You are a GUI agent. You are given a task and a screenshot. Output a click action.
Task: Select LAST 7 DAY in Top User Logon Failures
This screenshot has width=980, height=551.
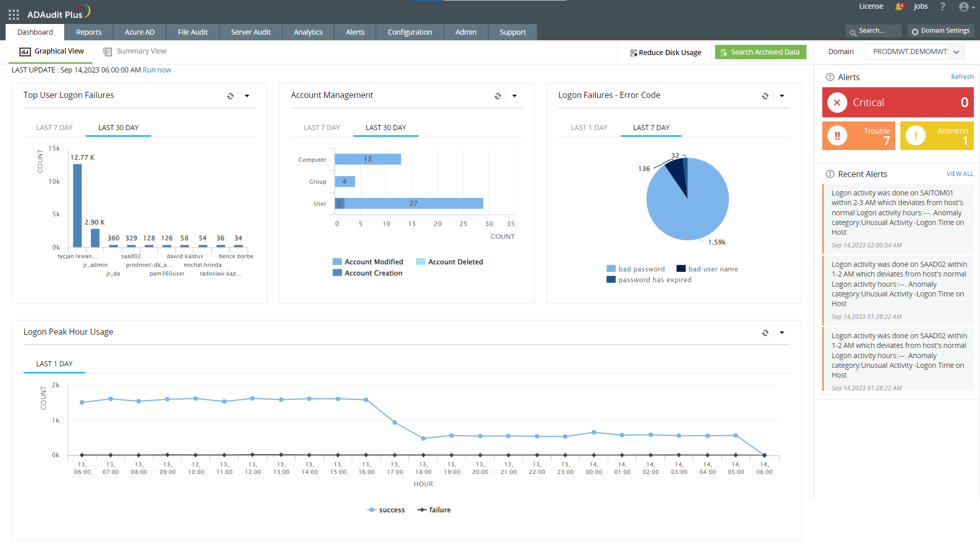click(x=54, y=128)
